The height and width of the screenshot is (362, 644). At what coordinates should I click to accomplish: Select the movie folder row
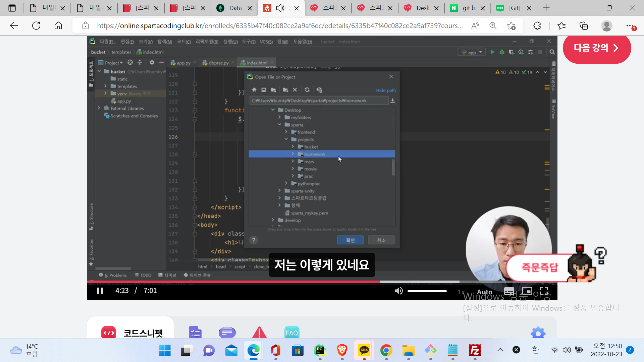click(321, 169)
